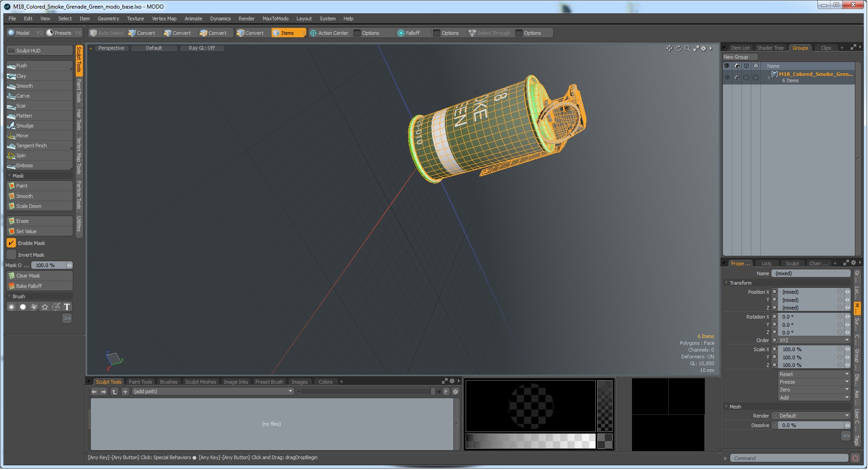The height and width of the screenshot is (470, 868).
Task: Toggle Enable Mask checkbox
Action: point(11,243)
